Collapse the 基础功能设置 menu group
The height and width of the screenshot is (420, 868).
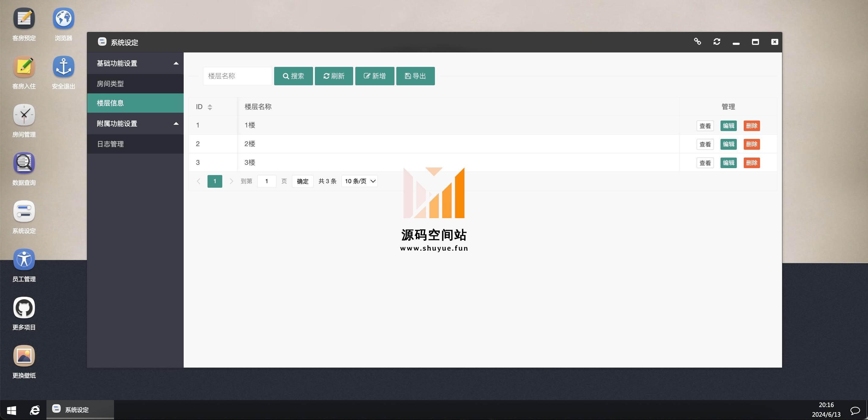(x=135, y=63)
